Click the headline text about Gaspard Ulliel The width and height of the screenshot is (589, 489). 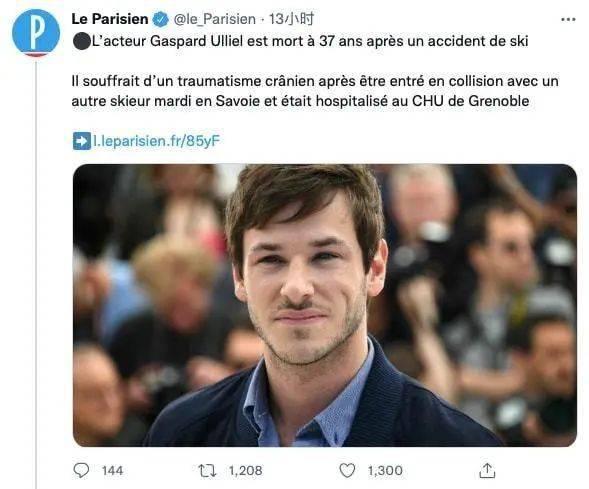click(x=310, y=41)
